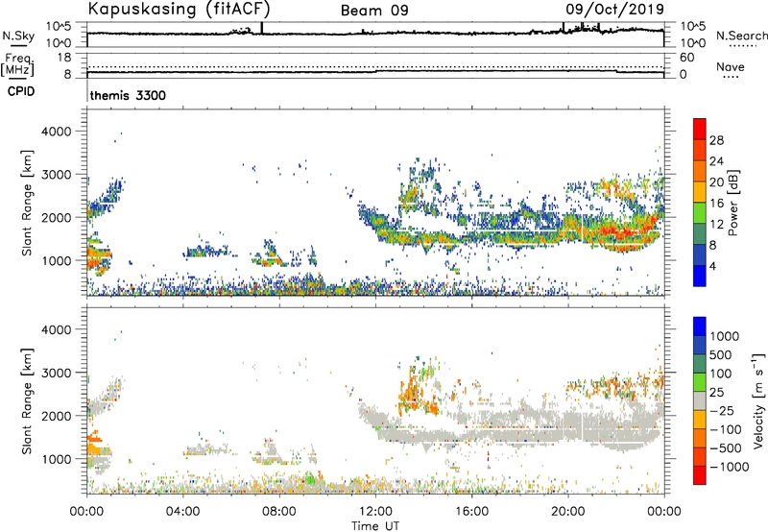Click the Slant Range title of the power panel
Screen dimensions: 768x532
(27, 203)
